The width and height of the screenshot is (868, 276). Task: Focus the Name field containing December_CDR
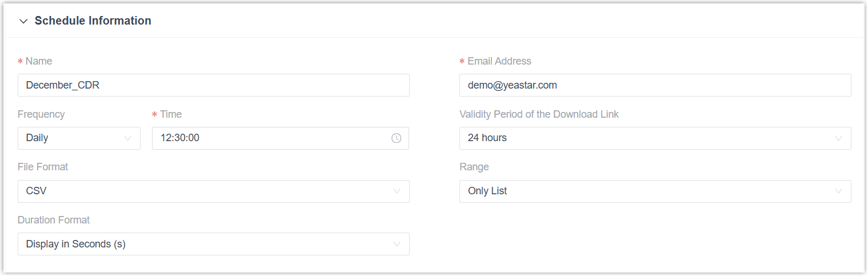[213, 85]
